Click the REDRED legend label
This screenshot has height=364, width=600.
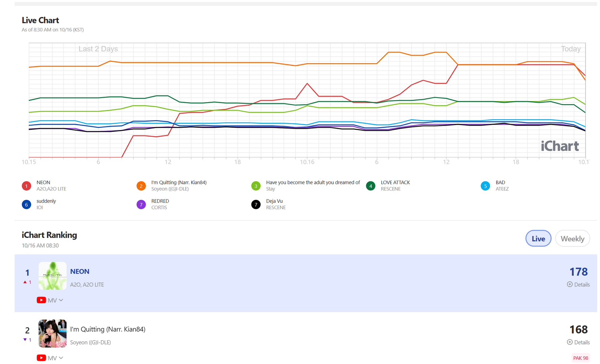click(160, 201)
